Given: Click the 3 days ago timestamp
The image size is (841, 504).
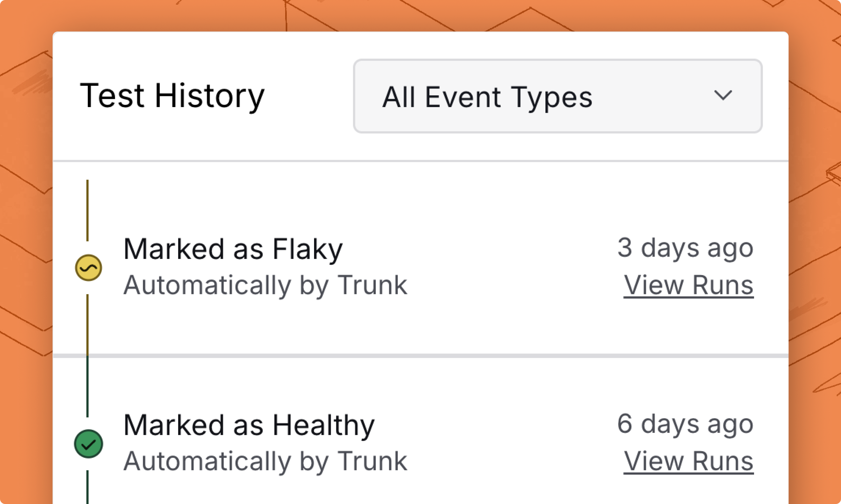Looking at the screenshot, I should coord(685,248).
